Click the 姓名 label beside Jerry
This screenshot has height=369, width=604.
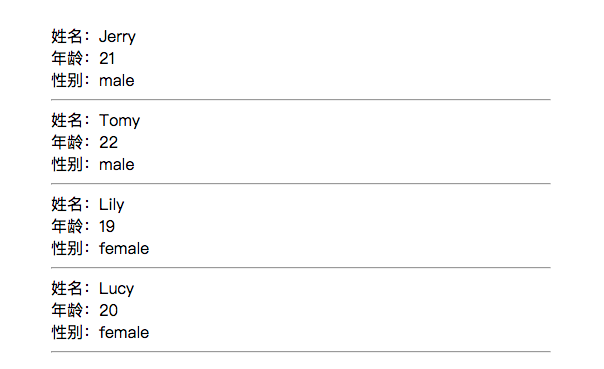coord(67,37)
